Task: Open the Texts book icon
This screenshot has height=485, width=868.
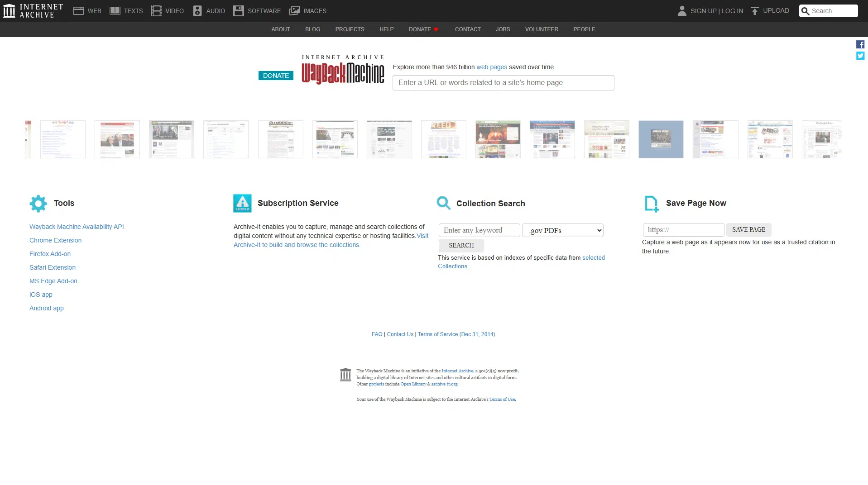Action: click(x=115, y=11)
